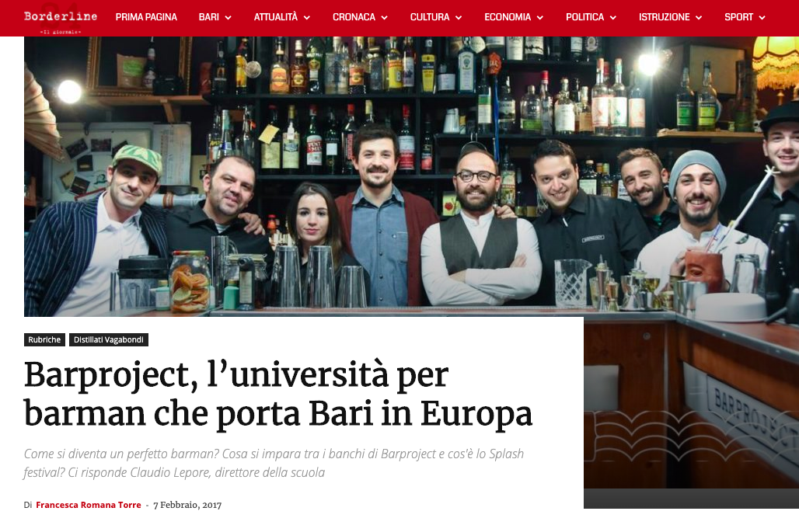The width and height of the screenshot is (799, 532).
Task: Select the Cronaca menu label
Action: click(x=354, y=17)
